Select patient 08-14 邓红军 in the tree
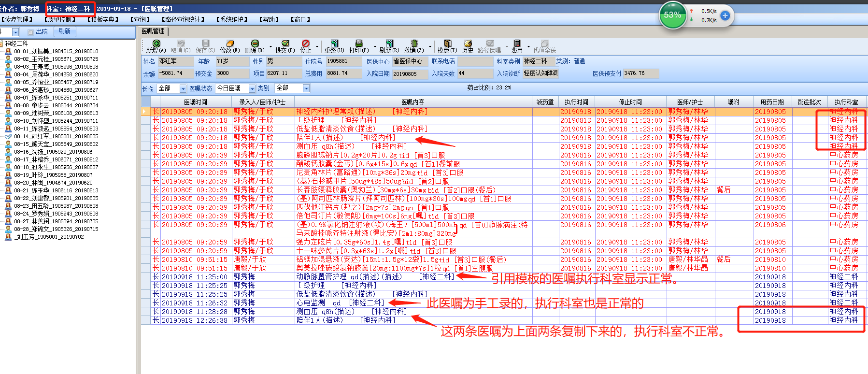Screen dimensions: 868x374 tap(56, 136)
